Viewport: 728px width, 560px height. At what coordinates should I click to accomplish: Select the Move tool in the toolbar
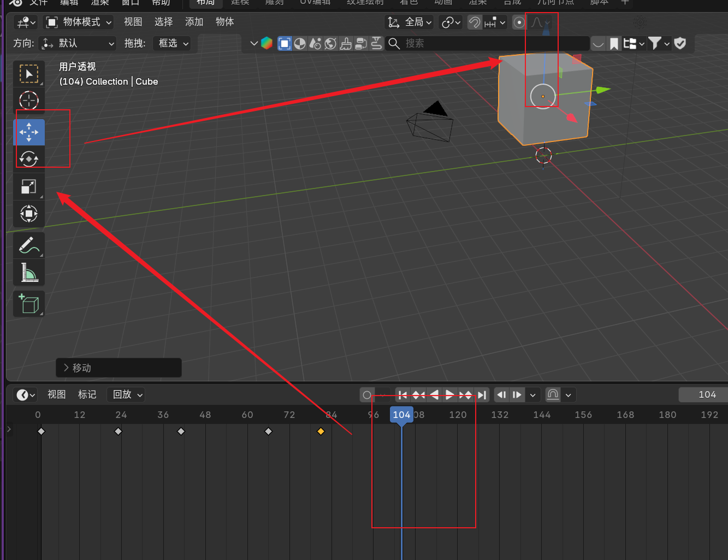(x=29, y=132)
